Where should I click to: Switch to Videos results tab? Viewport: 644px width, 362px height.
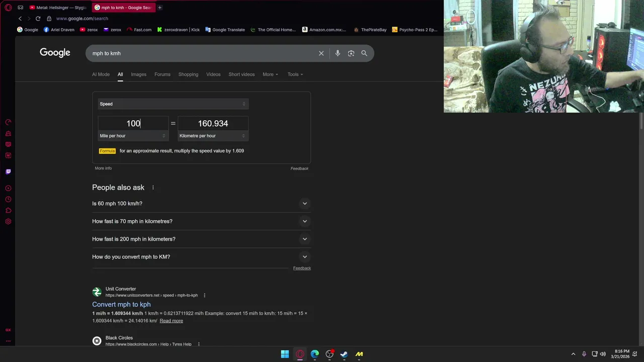pos(213,74)
